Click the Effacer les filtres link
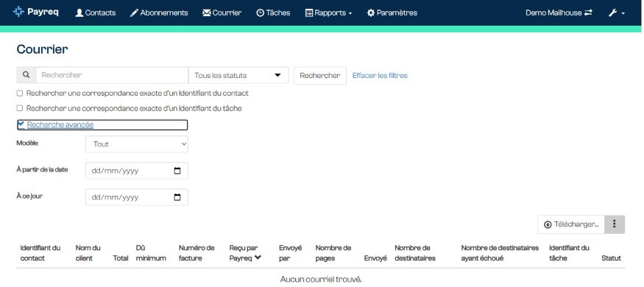This screenshot has height=287, width=644. (380, 76)
